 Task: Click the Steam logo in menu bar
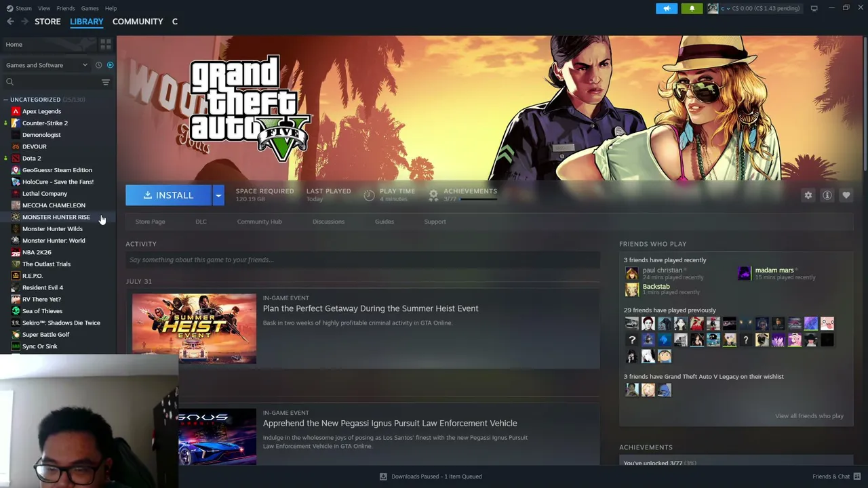tap(9, 8)
